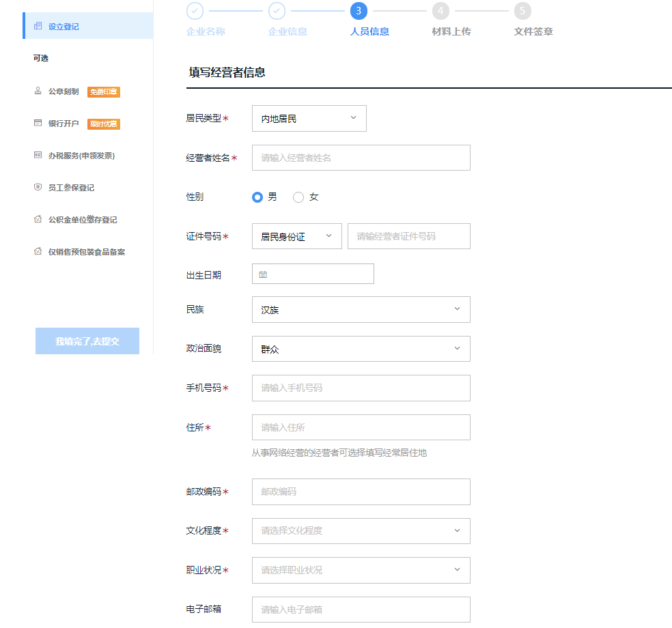Viewport: 672px width, 628px height.
Task: Click the 员工参保登记 shield icon
Action: click(38, 187)
